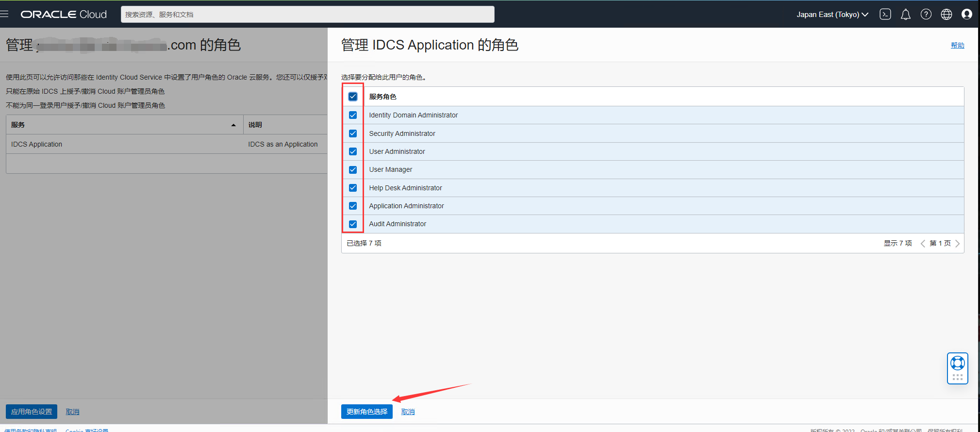Toggle the select-all 服务角色 checkbox
Viewport: 980px width, 432px height.
tap(353, 97)
